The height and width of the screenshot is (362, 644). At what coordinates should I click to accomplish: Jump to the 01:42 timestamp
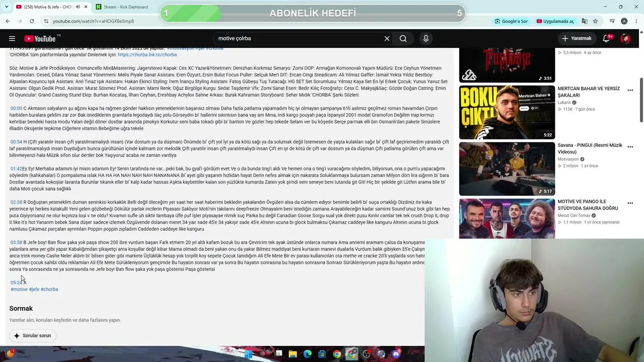16,168
